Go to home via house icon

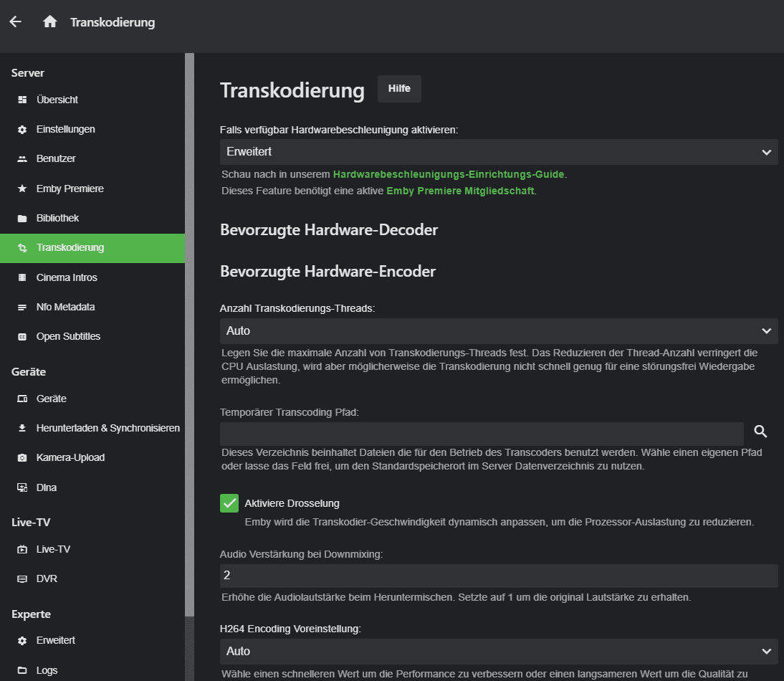tap(49, 22)
